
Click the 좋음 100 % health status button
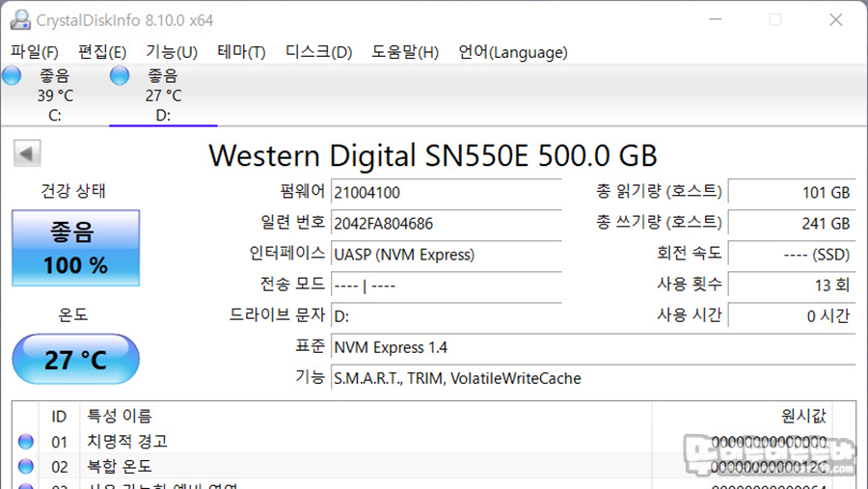click(76, 248)
